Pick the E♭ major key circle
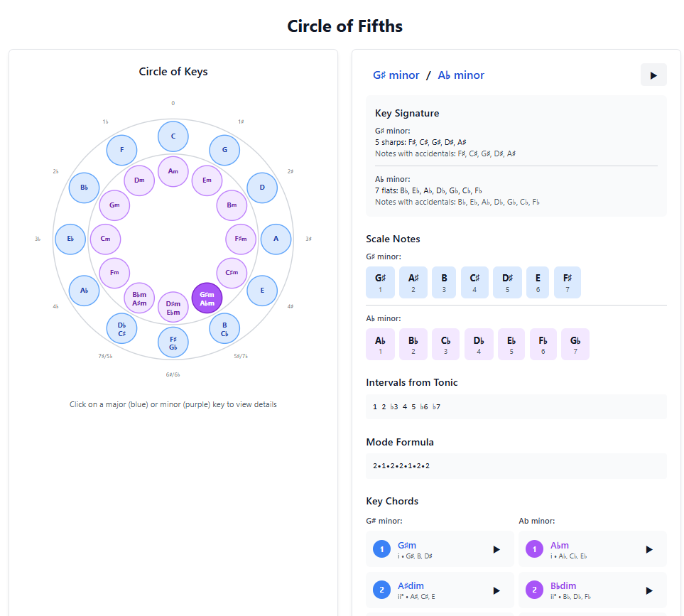This screenshot has width=684, height=616. click(70, 239)
